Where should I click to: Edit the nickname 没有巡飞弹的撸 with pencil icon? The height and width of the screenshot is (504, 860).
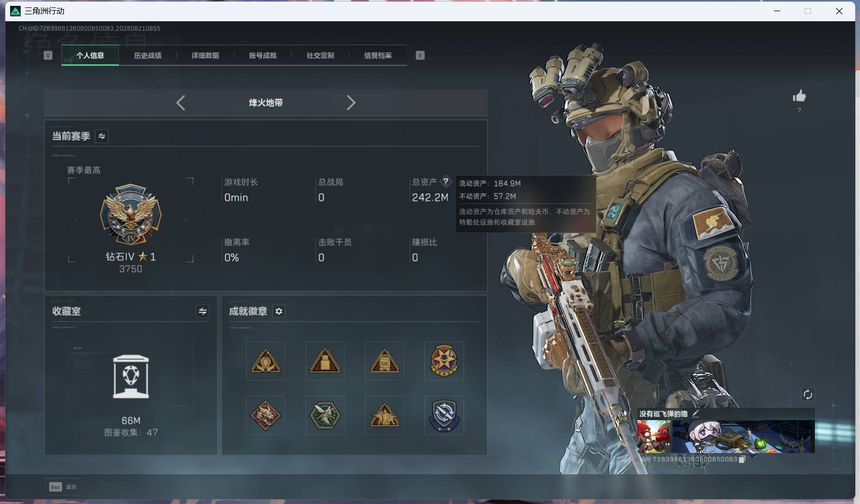click(695, 413)
